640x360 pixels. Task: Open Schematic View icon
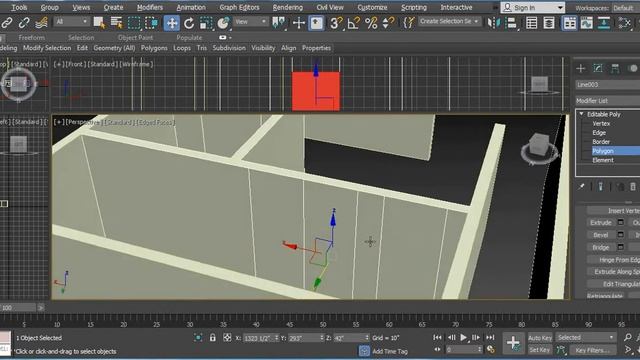(x=604, y=23)
